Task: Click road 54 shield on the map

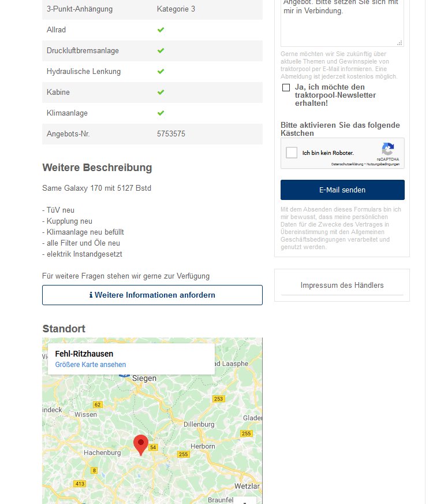Action: (x=153, y=447)
